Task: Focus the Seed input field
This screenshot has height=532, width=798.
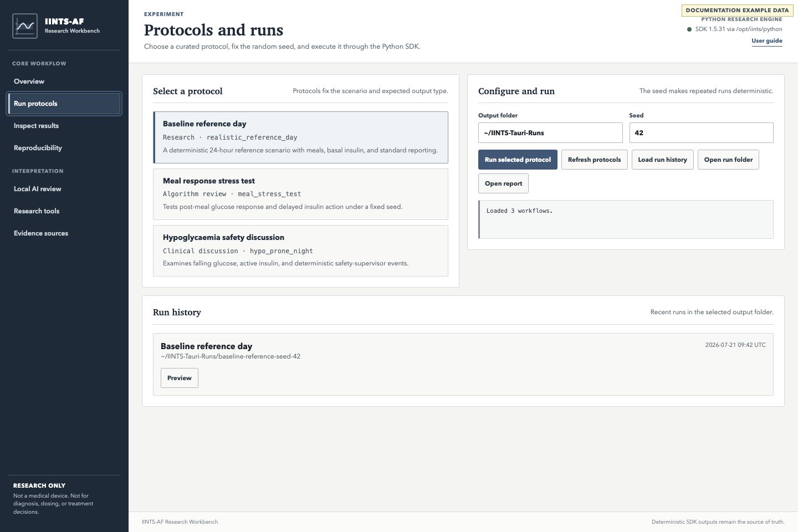Action: pyautogui.click(x=701, y=133)
